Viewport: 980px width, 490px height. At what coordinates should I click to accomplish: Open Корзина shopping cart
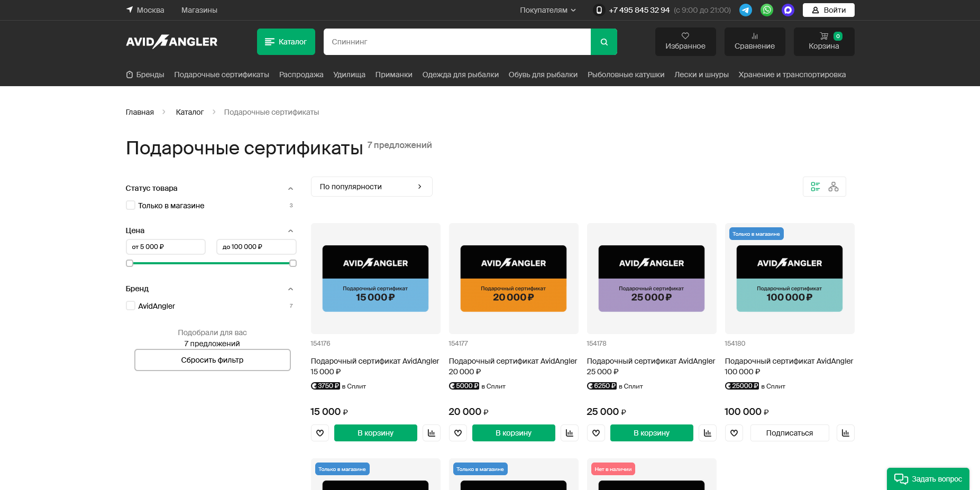click(824, 42)
